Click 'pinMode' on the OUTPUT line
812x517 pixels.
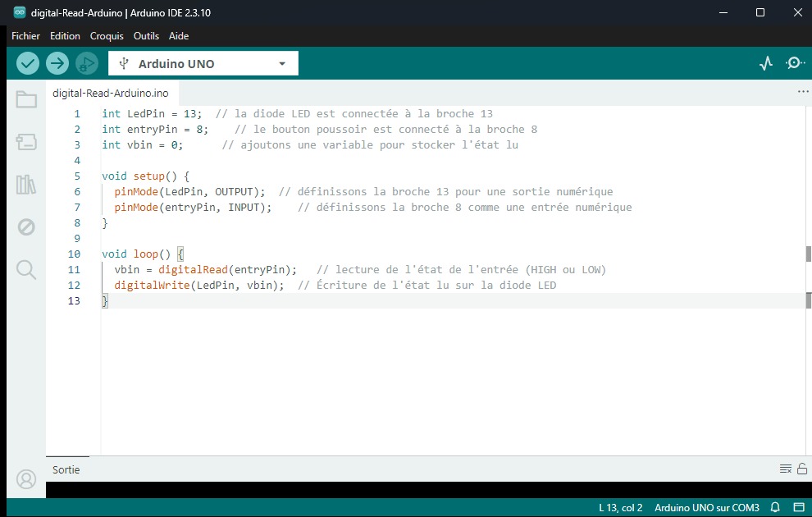[136, 192]
